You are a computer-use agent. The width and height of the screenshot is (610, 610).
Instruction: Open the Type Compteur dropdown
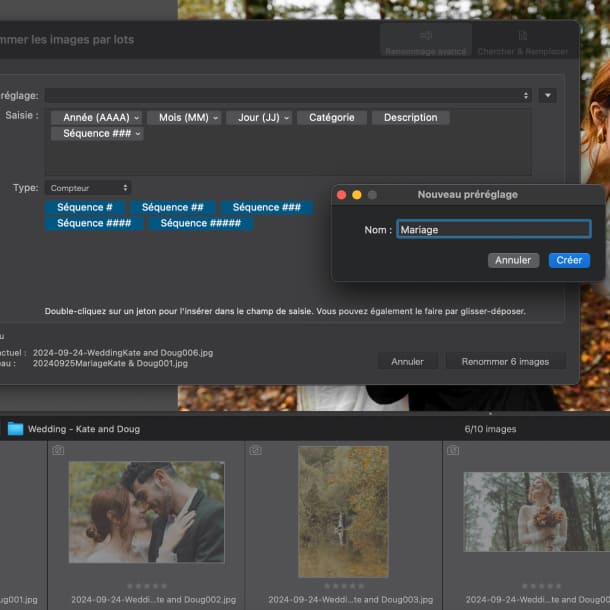(x=88, y=188)
